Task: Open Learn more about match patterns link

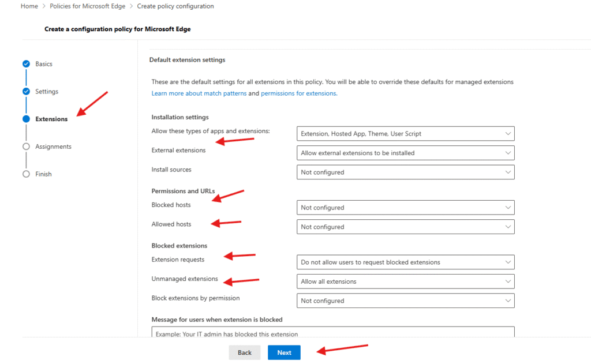Action: [199, 93]
